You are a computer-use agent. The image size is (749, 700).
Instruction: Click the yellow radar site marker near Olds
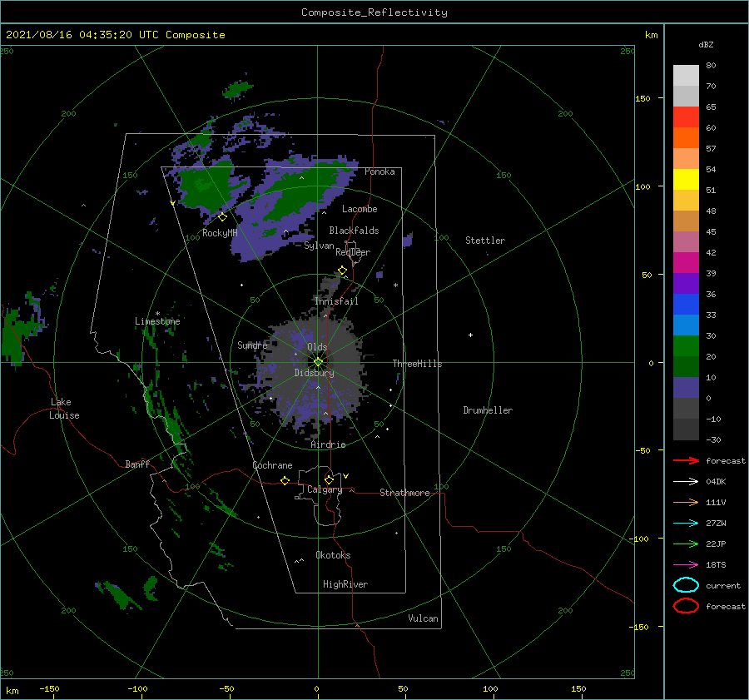(318, 362)
